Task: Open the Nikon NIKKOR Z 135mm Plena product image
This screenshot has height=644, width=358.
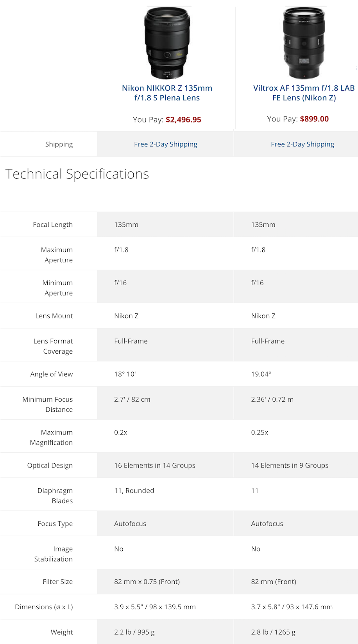Action: click(x=167, y=43)
